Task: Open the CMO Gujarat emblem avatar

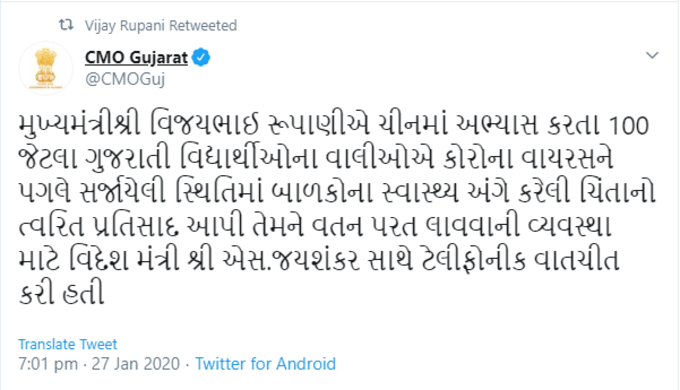Action: pos(46,68)
